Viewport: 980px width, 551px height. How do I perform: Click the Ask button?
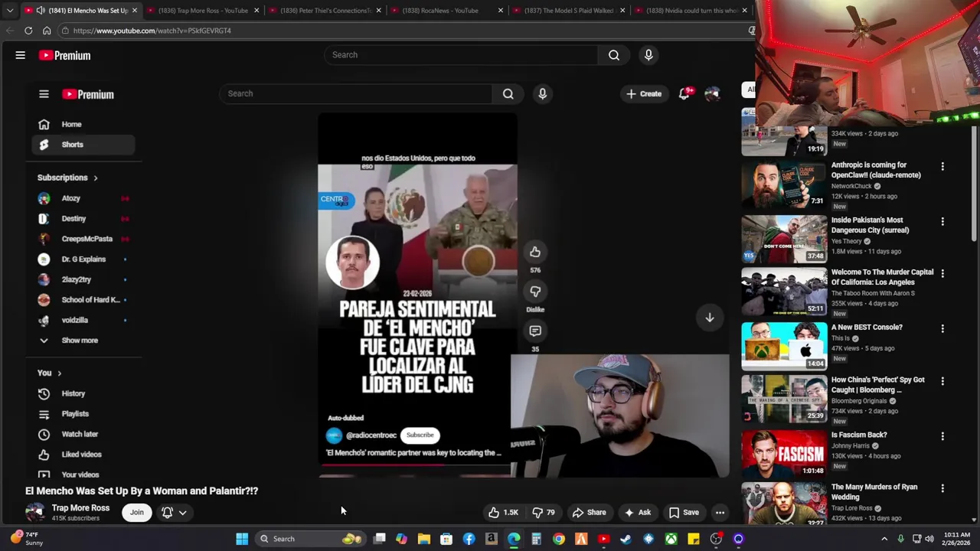tap(637, 513)
